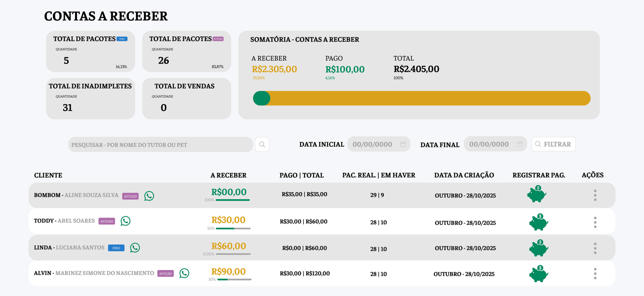Open WhatsApp chat for Bombom's tutor
644x296 pixels.
pyautogui.click(x=149, y=196)
